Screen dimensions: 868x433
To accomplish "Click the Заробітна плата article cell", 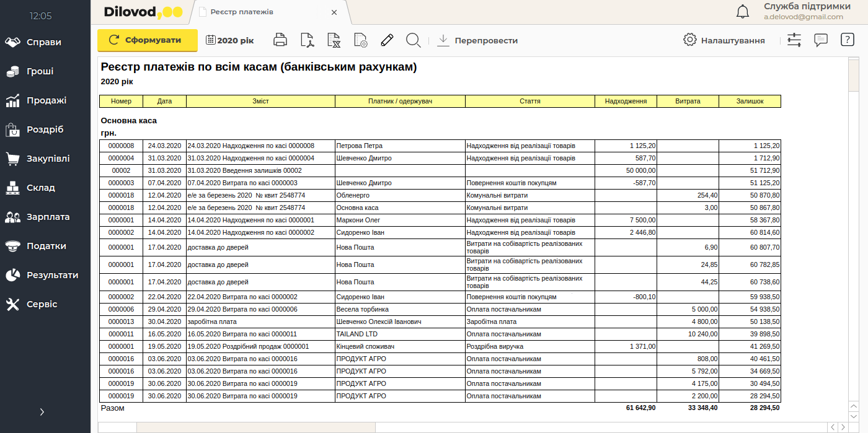I will [530, 321].
